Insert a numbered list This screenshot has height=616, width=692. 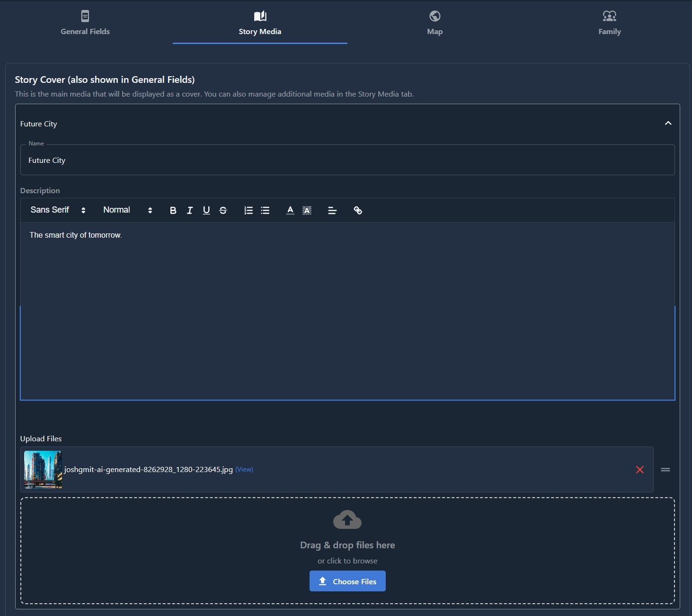(248, 211)
